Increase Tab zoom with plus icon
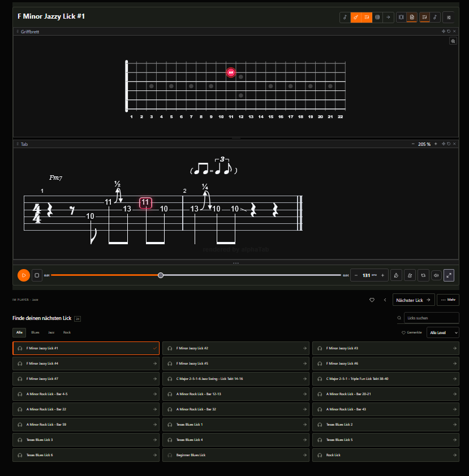 (x=436, y=144)
